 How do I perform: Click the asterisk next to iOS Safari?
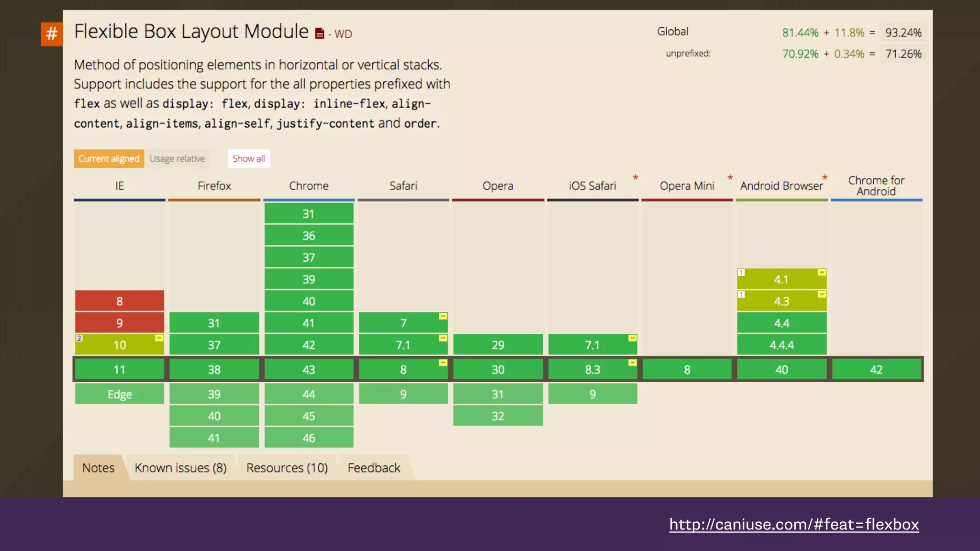point(635,178)
